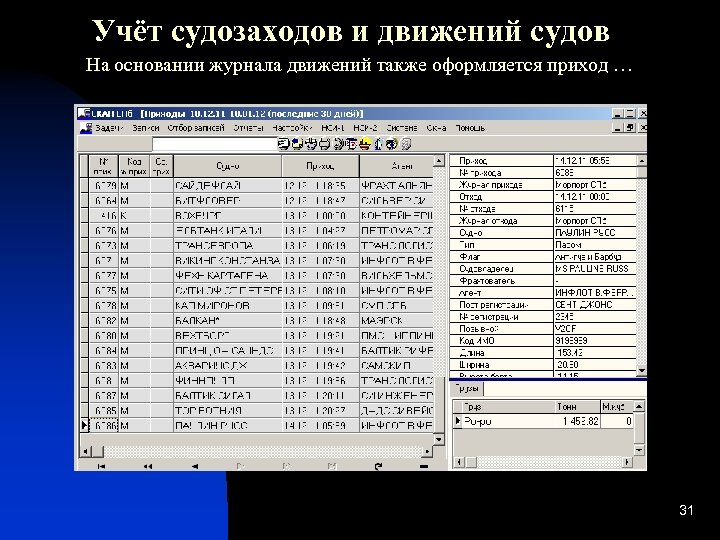Viewport: 720px width, 540px height.
Task: Select the Грузы tab
Action: [x=467, y=389]
